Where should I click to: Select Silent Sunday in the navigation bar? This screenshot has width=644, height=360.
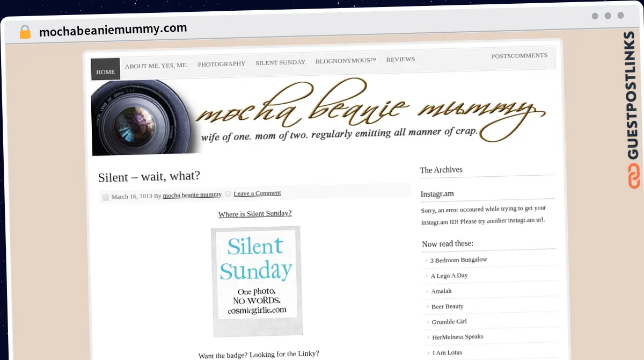click(x=280, y=62)
